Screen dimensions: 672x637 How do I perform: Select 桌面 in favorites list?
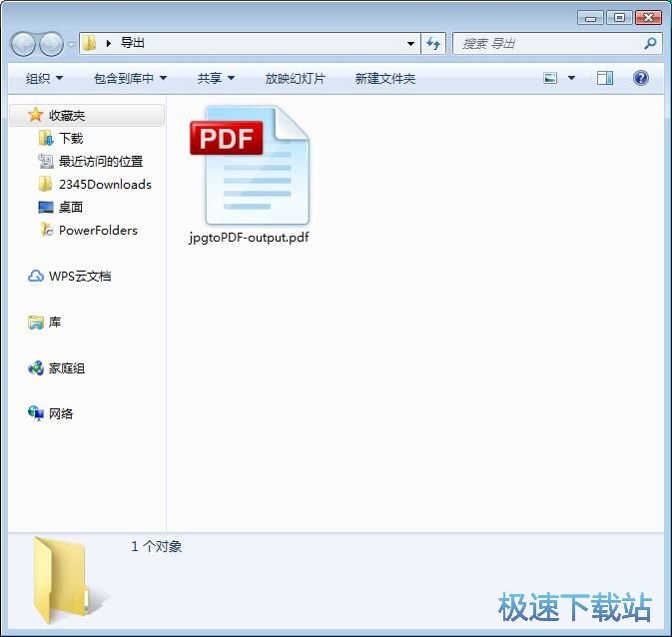pyautogui.click(x=71, y=207)
